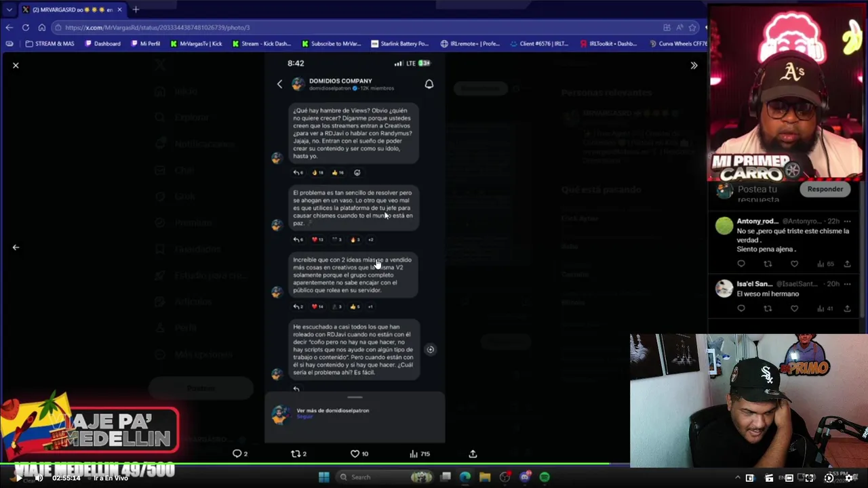The image size is (868, 488).
Task: Close the MRVARGASRD browser tab
Action: 119,9
